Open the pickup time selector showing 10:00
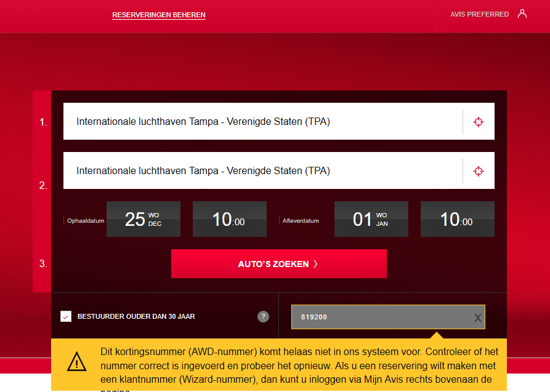 (x=229, y=219)
